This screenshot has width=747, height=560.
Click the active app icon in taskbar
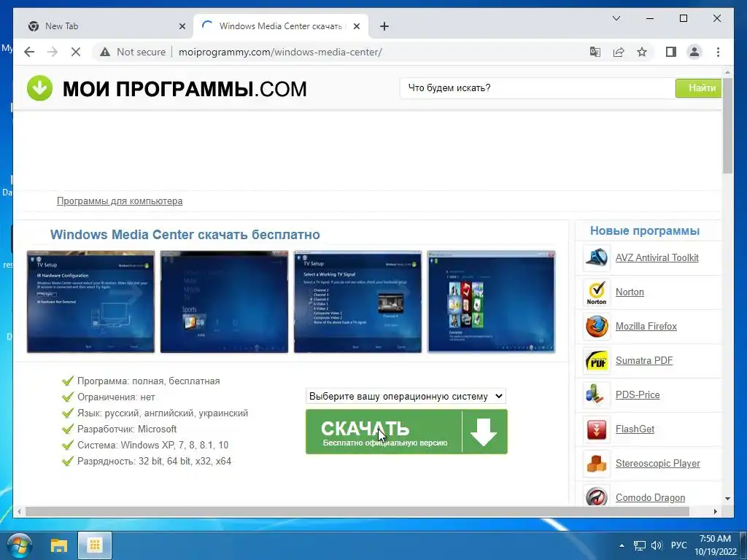pyautogui.click(x=94, y=545)
